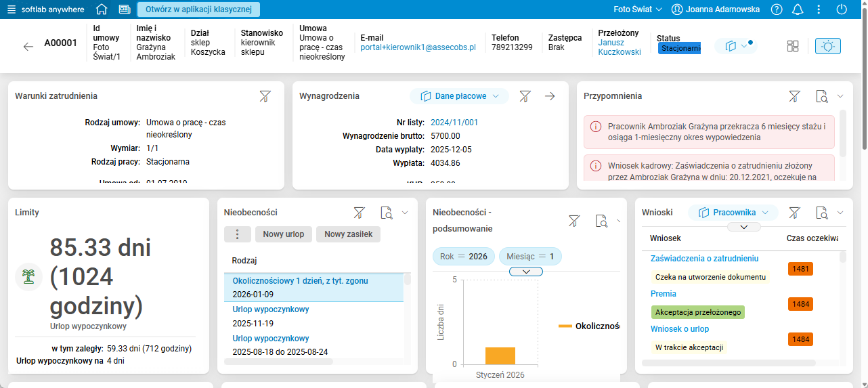Toggle the lightbulb hints button
The image size is (868, 388).
(x=827, y=46)
